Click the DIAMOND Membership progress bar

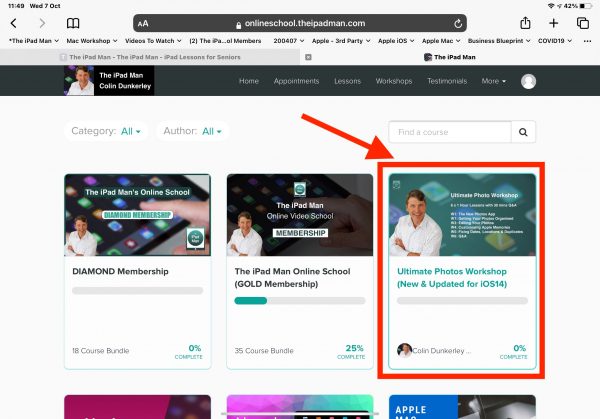tap(137, 290)
